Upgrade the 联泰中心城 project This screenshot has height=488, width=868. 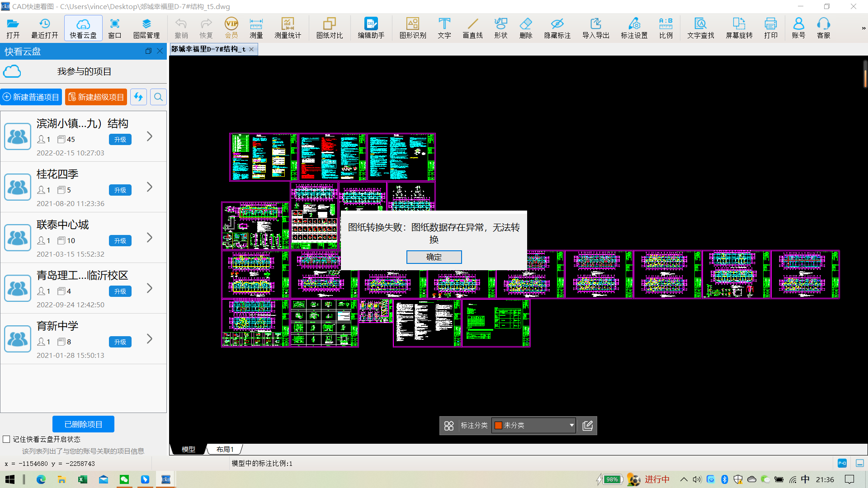pyautogui.click(x=120, y=241)
